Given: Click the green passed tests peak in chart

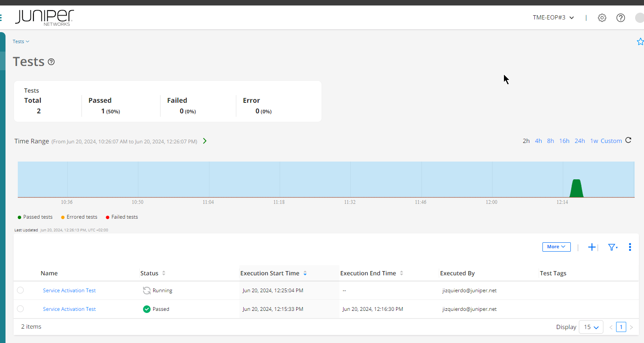Looking at the screenshot, I should 576,188.
